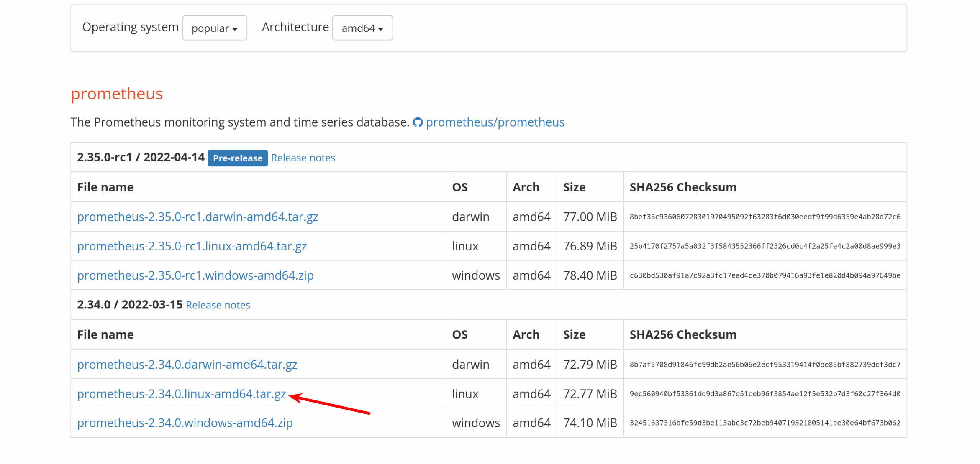Download prometheus-2.34.0.darwin-amd64.tar.gz
Screen dimensions: 980x464
[187, 365]
